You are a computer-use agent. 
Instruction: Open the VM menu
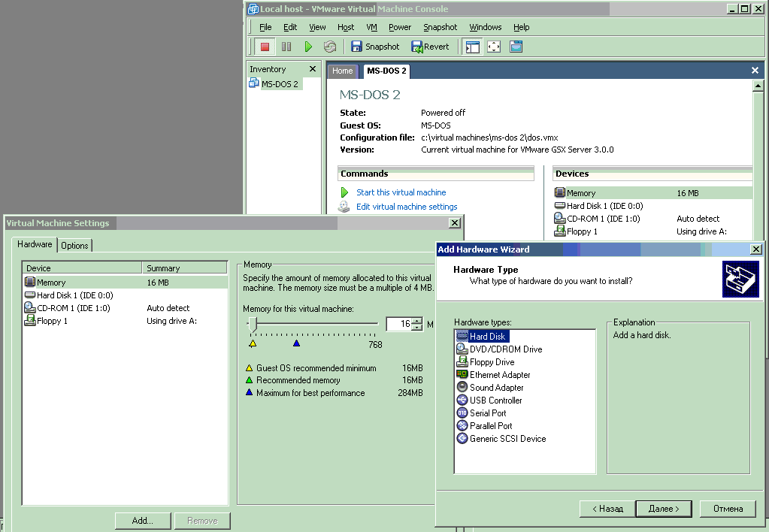click(x=372, y=27)
